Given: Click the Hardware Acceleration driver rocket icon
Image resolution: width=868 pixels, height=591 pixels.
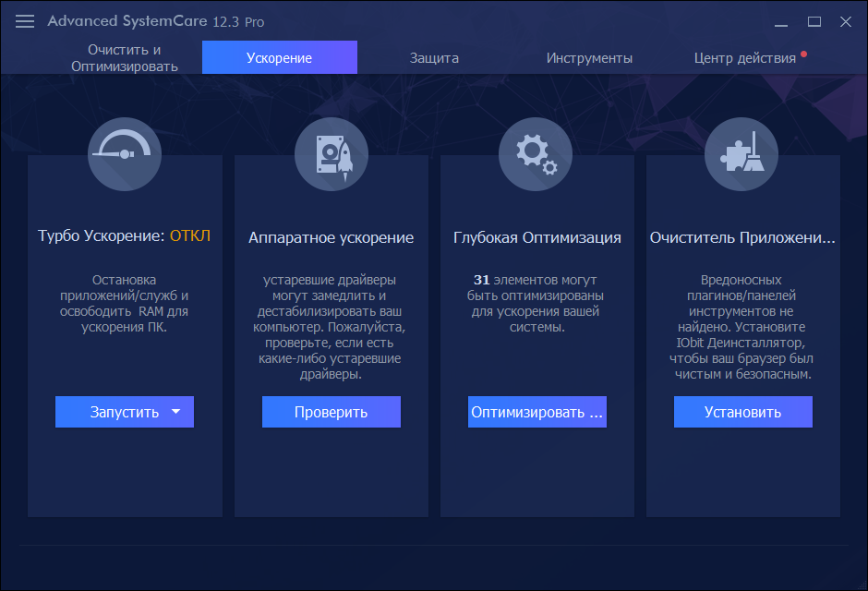Looking at the screenshot, I should click(x=331, y=153).
